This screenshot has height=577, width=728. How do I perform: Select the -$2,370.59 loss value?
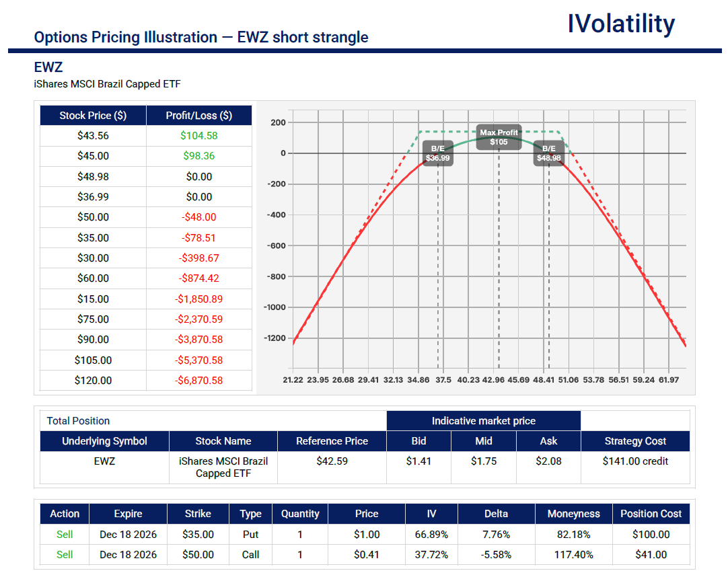[198, 319]
